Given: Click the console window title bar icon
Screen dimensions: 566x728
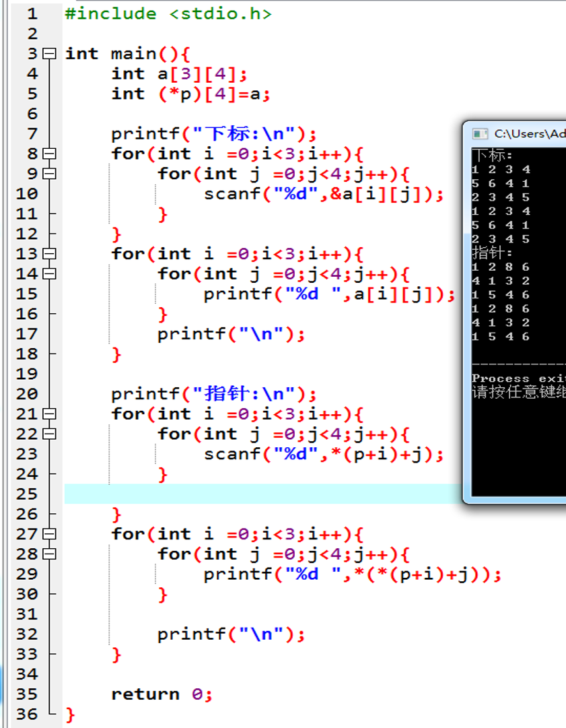Looking at the screenshot, I should (480, 134).
